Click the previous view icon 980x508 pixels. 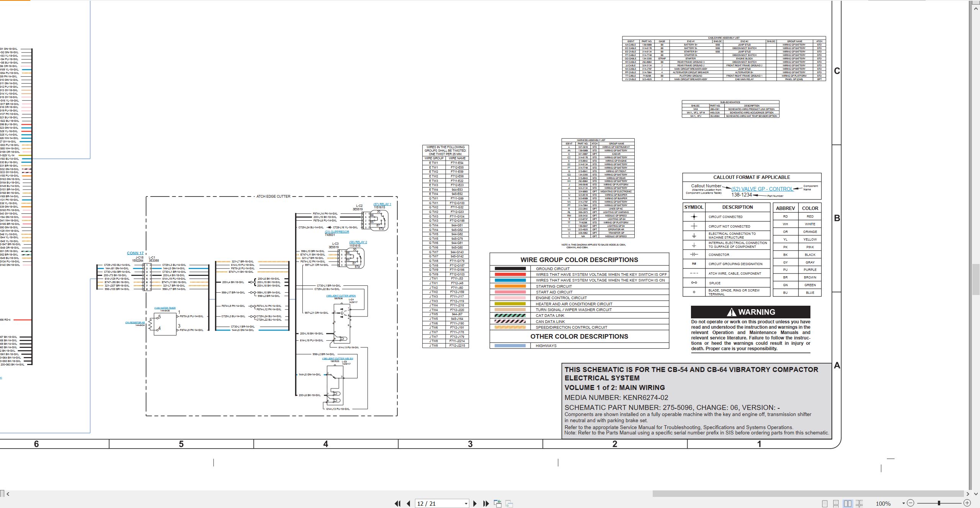[x=498, y=503]
